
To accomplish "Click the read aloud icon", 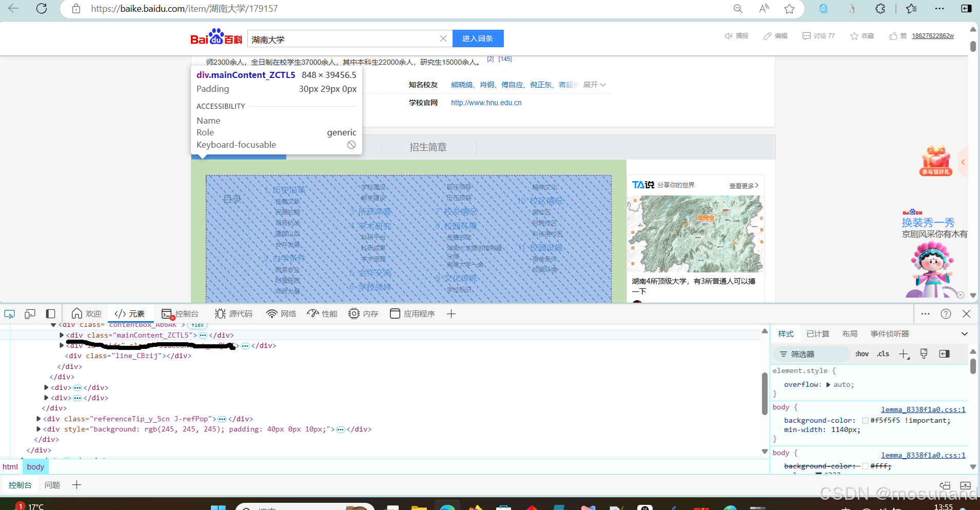I will [764, 9].
